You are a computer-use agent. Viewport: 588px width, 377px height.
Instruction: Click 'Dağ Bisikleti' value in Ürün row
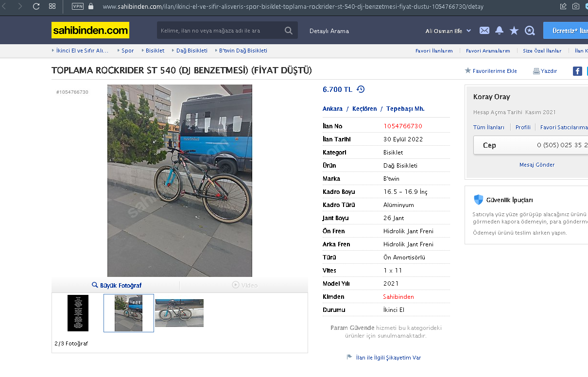coord(400,166)
